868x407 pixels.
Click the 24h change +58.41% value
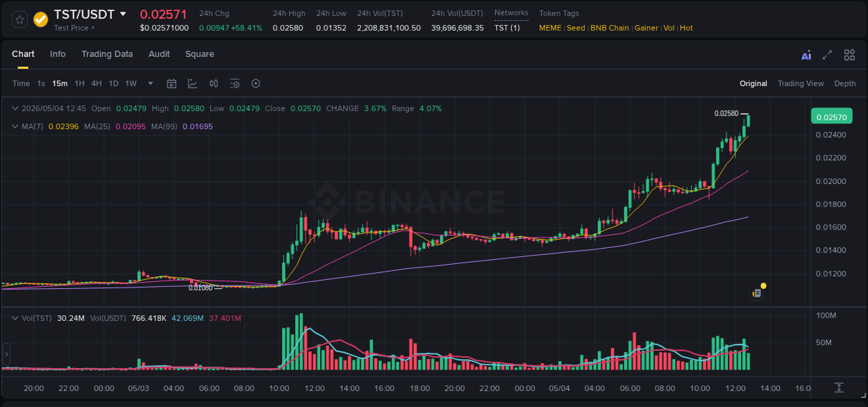[247, 28]
